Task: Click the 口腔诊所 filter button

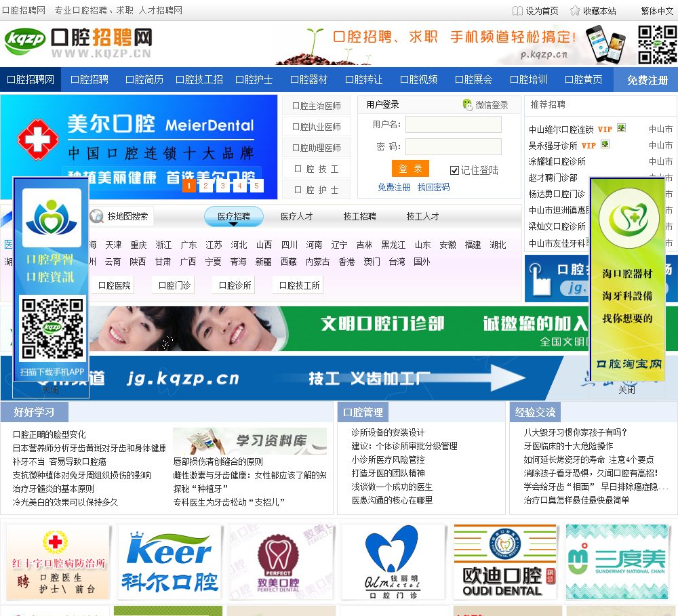Action: point(235,285)
